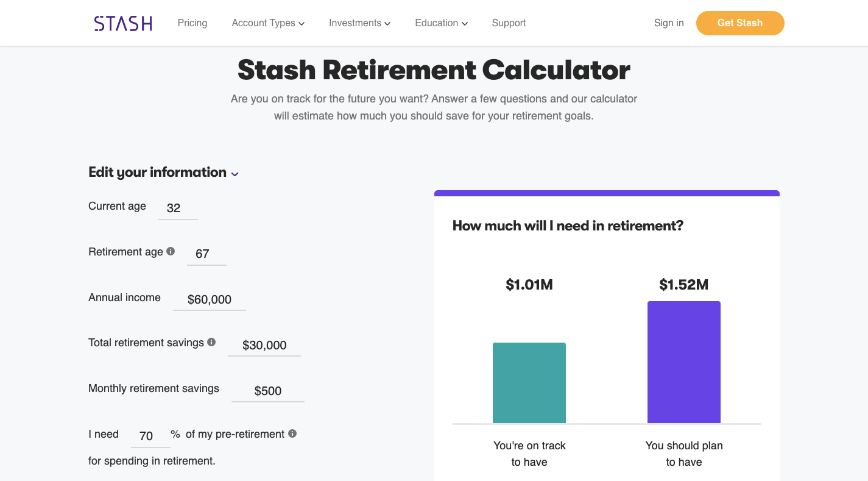Expand the Investments menu
The width and height of the screenshot is (868, 481).
pos(359,23)
